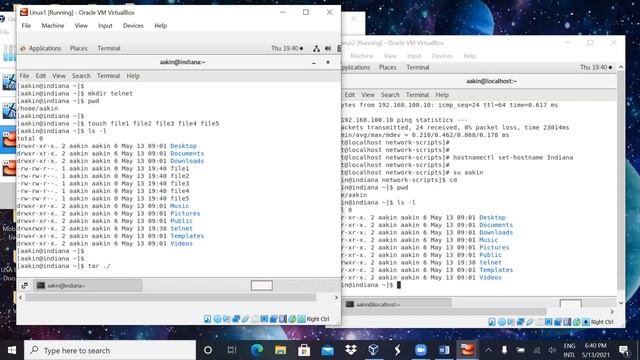Open GNOME Applications menu in Linux1
The width and height of the screenshot is (640, 360).
44,48
